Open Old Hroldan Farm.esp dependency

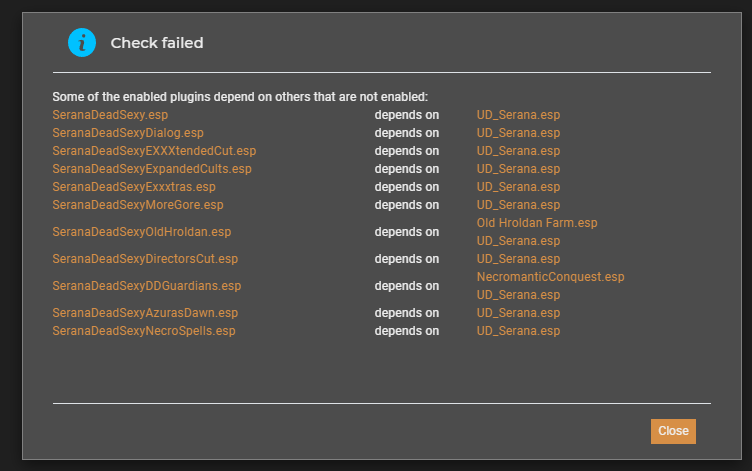pos(537,223)
